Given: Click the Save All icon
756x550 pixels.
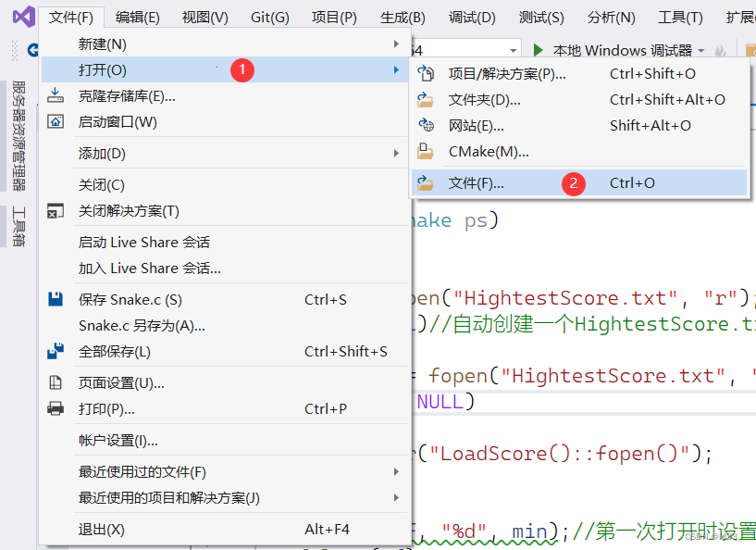Looking at the screenshot, I should point(55,351).
